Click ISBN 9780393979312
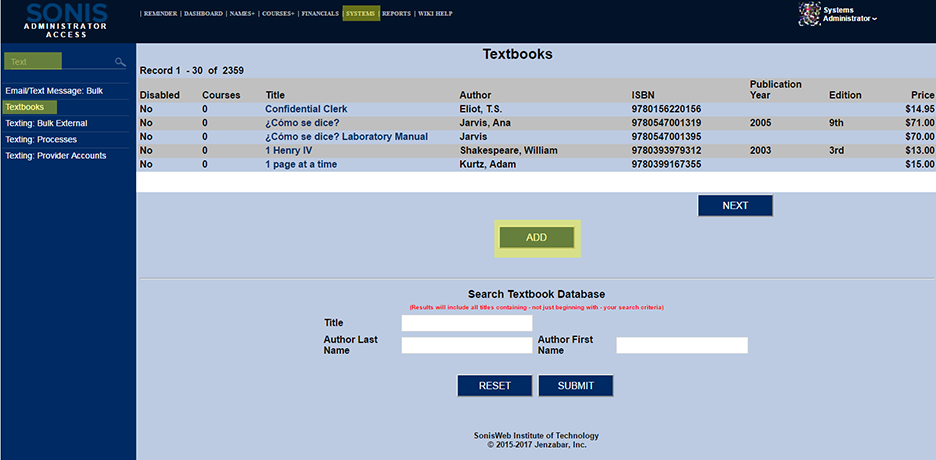Screen dimensions: 936x460 point(666,150)
